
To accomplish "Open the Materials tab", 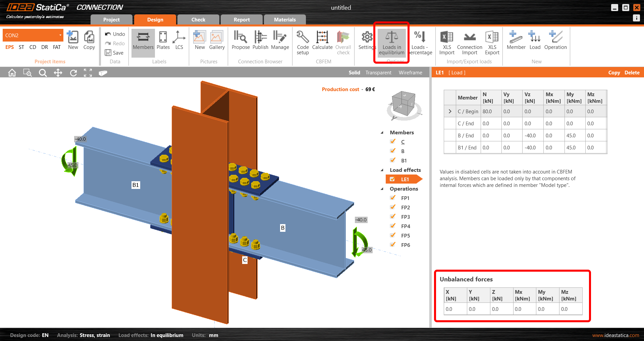I will tap(285, 20).
